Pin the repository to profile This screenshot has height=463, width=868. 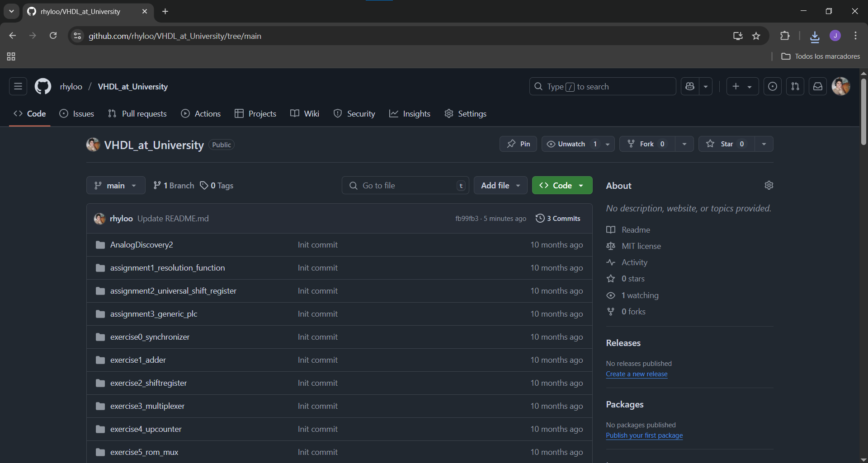pos(518,144)
